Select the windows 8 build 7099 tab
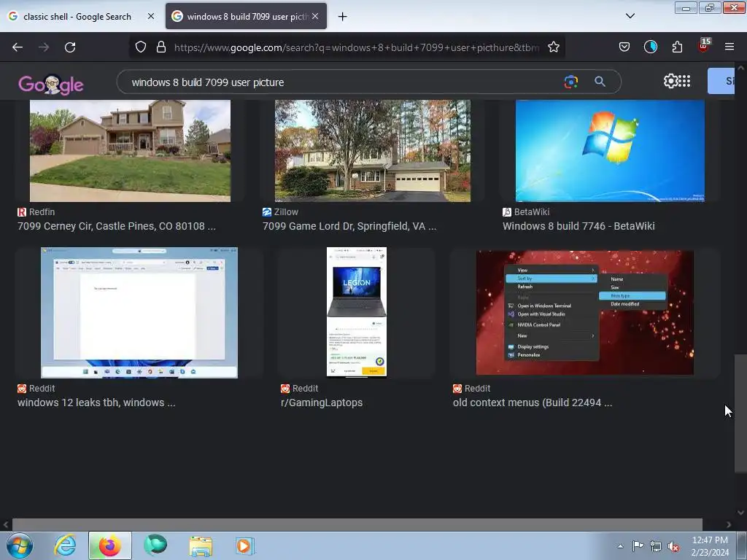 click(x=246, y=16)
